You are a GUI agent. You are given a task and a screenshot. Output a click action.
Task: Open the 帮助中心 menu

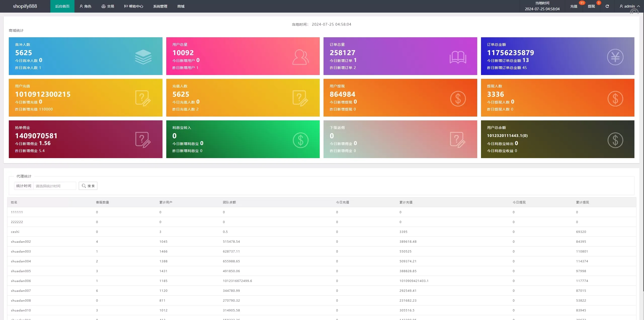tap(134, 6)
